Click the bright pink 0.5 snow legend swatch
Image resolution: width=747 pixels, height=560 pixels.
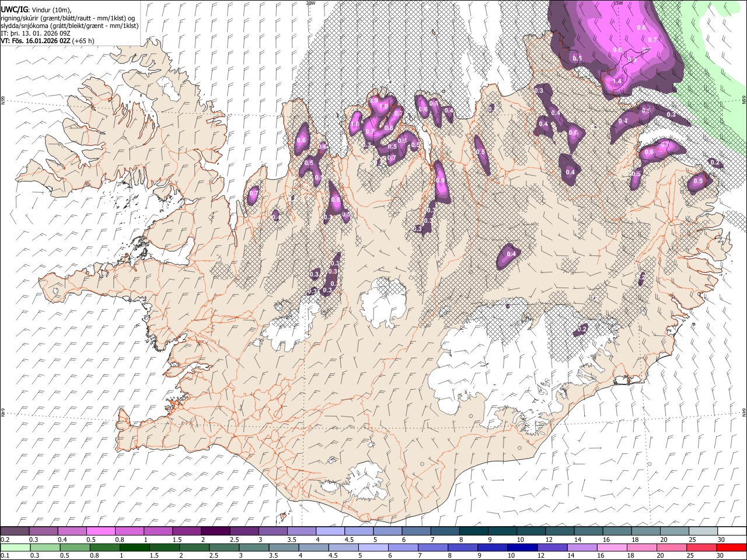(x=101, y=531)
